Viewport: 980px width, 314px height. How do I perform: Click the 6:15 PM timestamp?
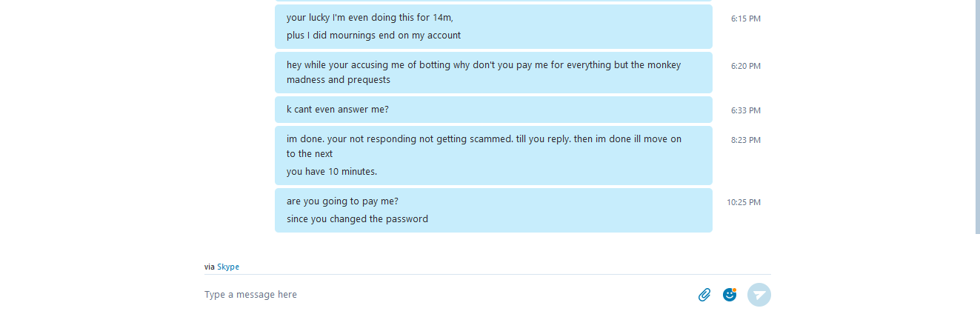click(746, 19)
